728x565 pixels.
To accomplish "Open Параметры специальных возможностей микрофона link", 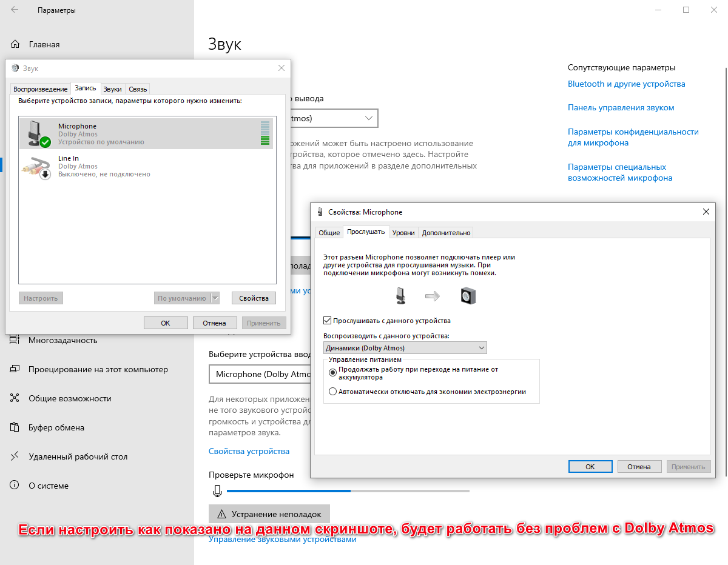I will point(620,173).
